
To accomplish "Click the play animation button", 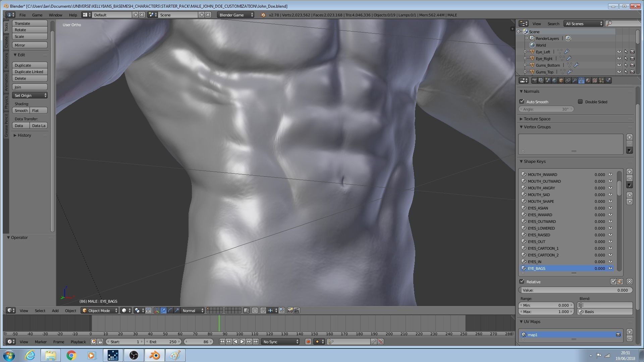I will [x=242, y=342].
